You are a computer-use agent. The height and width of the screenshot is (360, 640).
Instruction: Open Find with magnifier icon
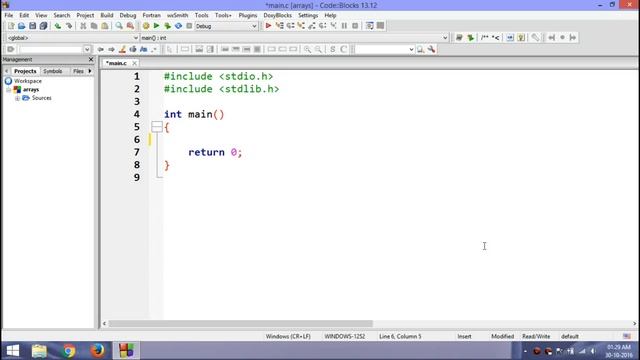119,26
